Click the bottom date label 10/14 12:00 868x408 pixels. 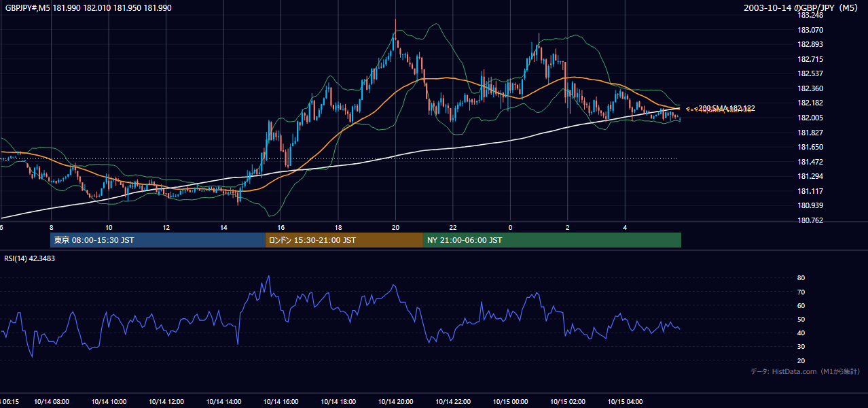point(166,402)
